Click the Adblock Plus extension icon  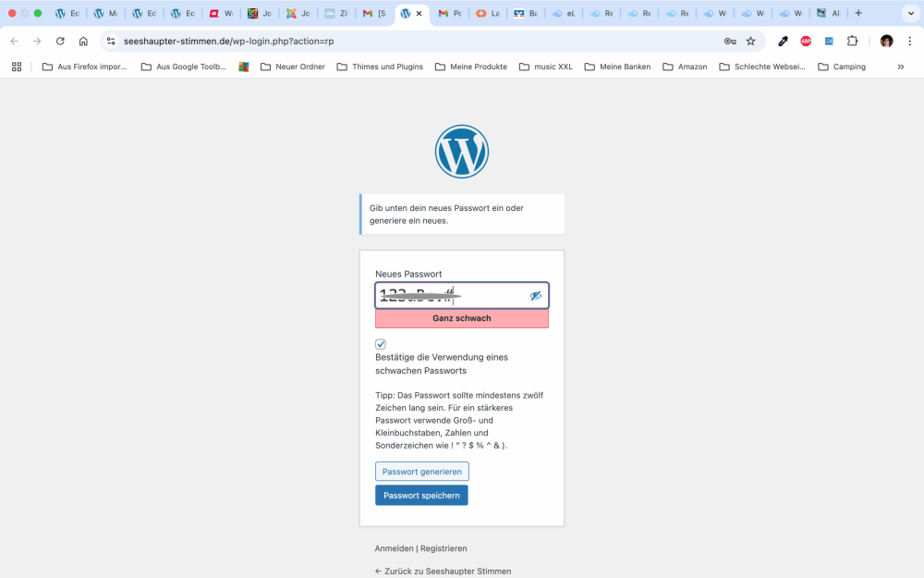coord(806,41)
